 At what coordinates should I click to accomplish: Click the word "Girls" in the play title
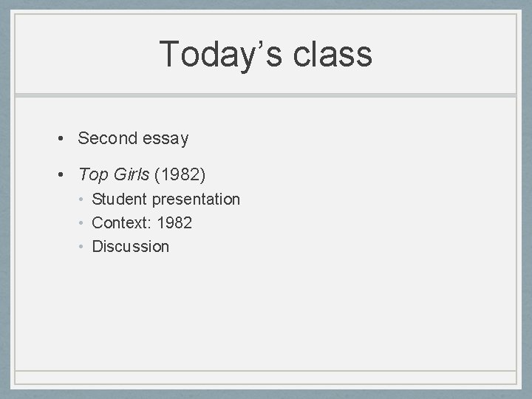click(x=132, y=174)
